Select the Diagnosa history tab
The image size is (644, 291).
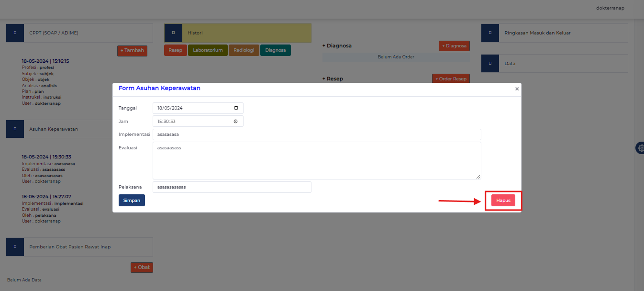pos(275,50)
